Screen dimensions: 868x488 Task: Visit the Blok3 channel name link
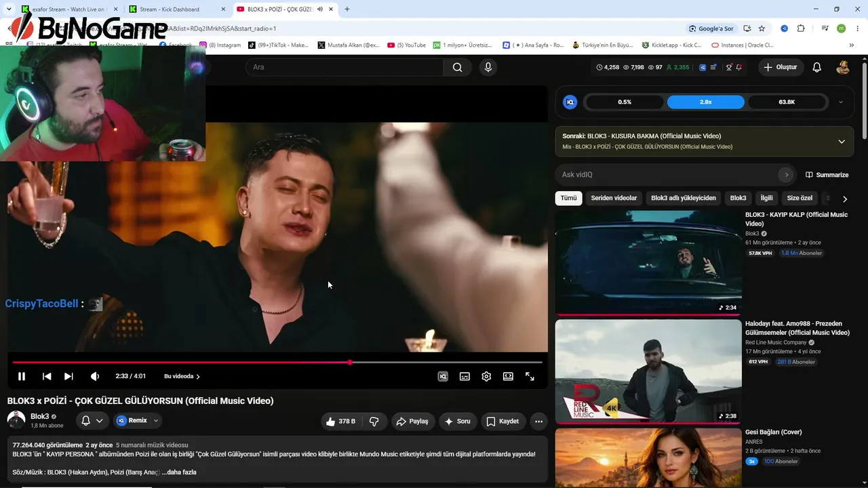click(x=40, y=416)
